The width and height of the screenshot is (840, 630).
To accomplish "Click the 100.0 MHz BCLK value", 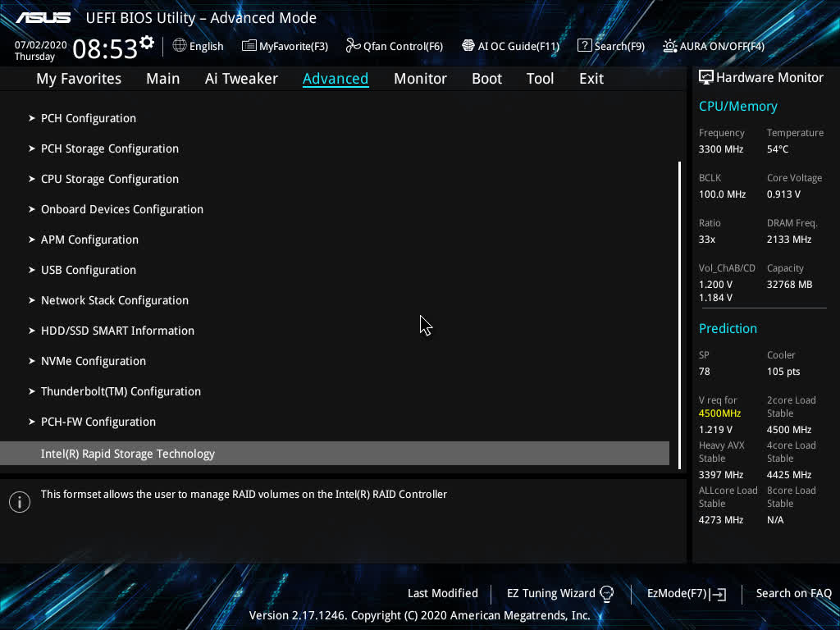I will coord(722,194).
